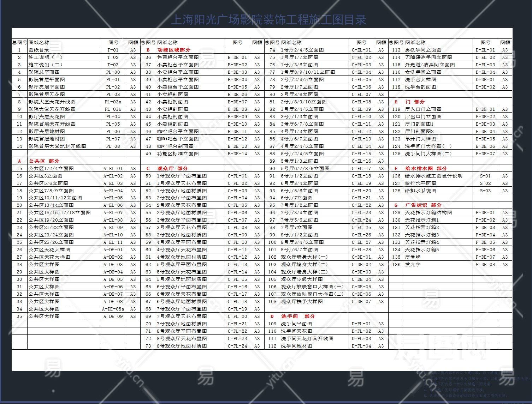
Task: Click the 影院首层大堂地材开线图 cell
Action: 57,146
